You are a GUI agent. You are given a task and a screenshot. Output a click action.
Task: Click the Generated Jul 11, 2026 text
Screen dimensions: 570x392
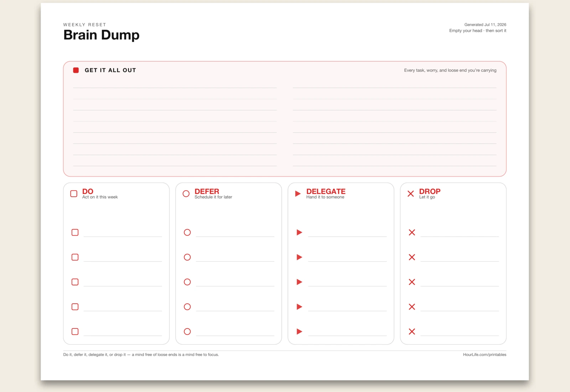(485, 25)
